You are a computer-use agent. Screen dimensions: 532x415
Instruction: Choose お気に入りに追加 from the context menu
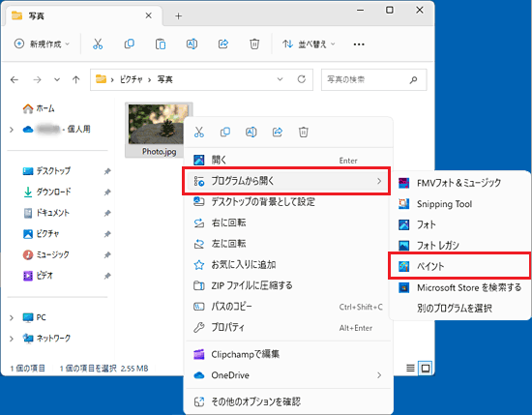[288, 265]
